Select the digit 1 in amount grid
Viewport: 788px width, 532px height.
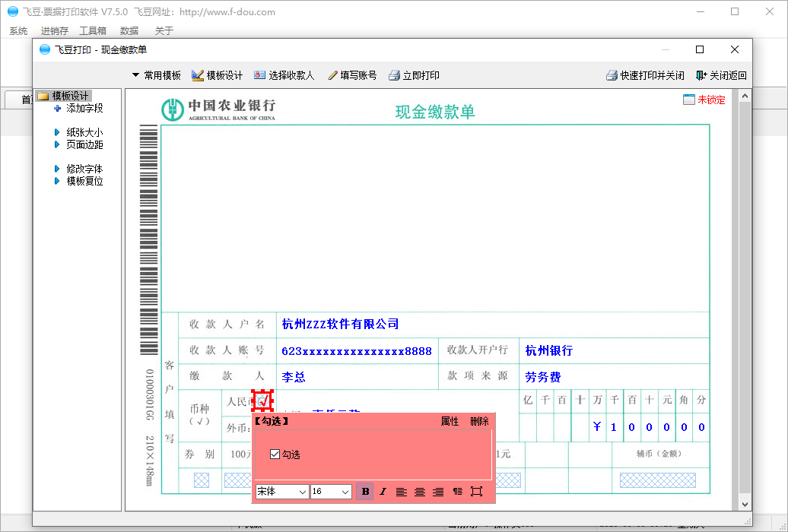614,428
